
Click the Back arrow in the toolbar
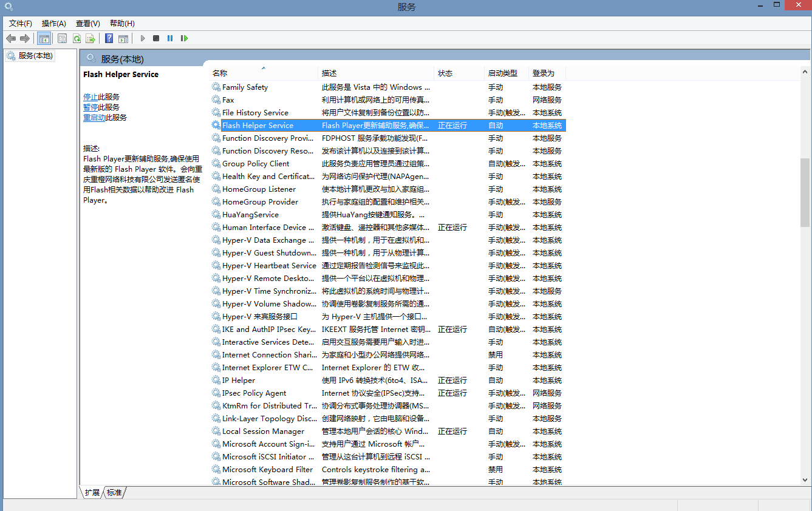[11, 38]
